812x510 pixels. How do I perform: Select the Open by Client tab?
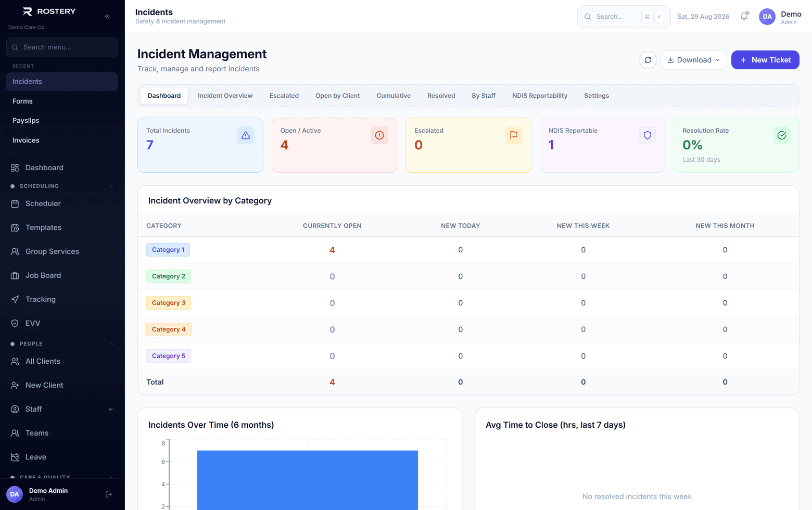point(338,96)
